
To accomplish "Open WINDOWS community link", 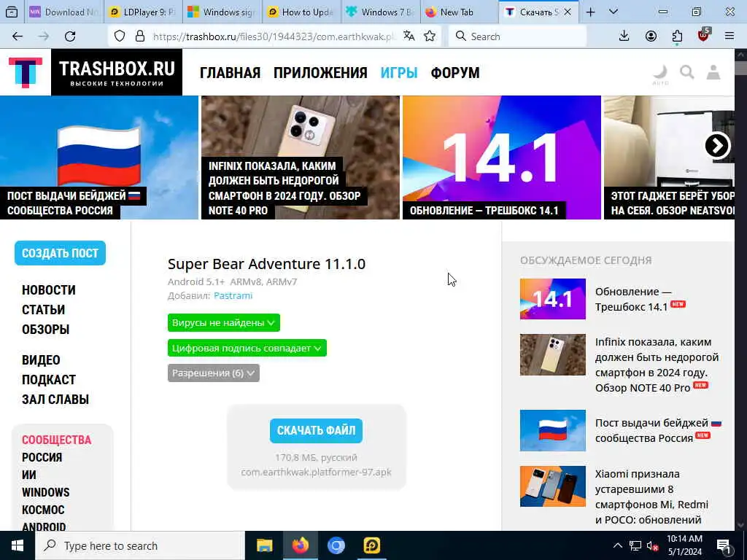I will [x=46, y=492].
